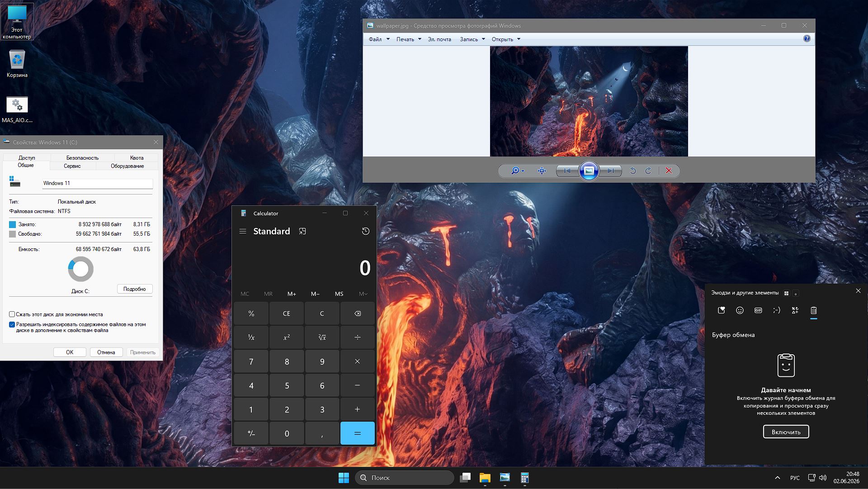Switch to Оборудование tab

(x=127, y=166)
